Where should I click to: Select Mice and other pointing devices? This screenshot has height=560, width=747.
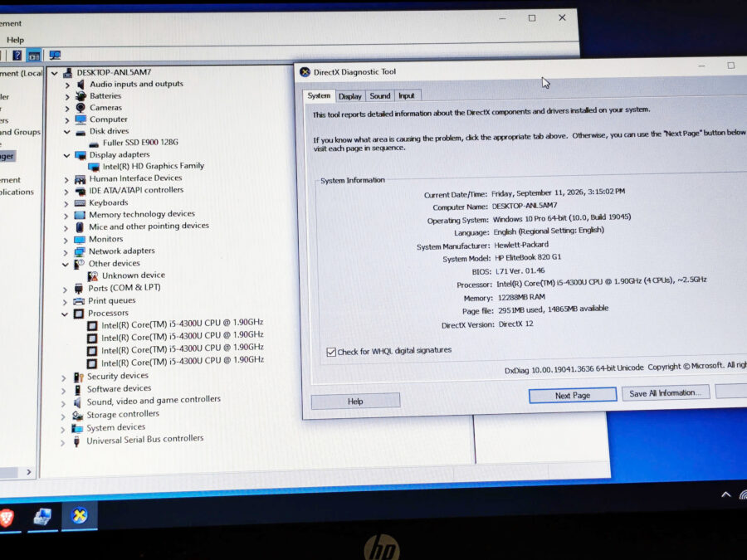[149, 226]
